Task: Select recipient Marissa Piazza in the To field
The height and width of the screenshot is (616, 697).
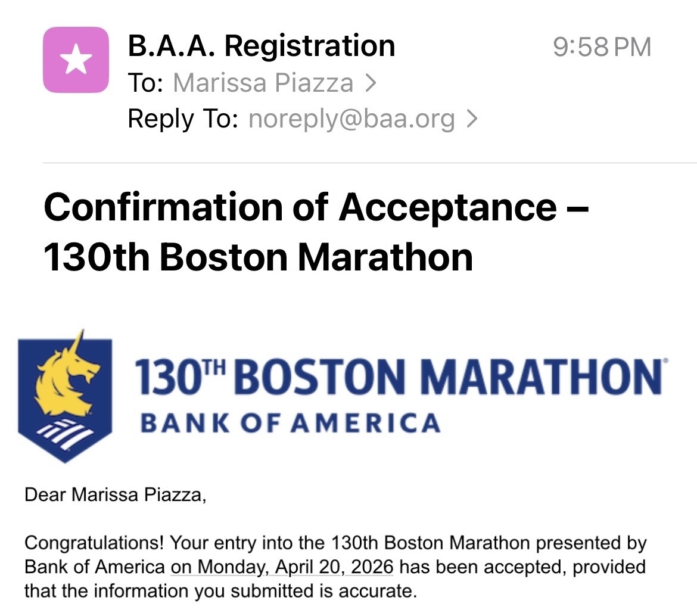Action: click(x=263, y=83)
